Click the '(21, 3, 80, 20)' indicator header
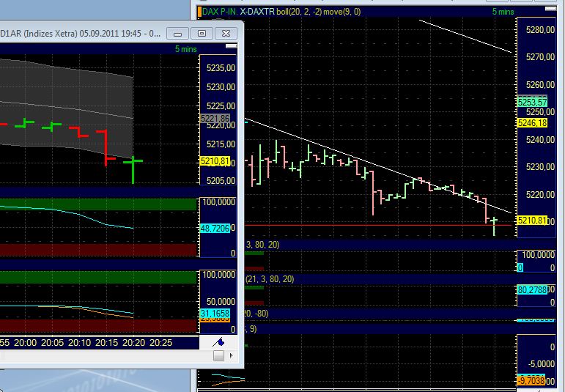 click(270, 279)
